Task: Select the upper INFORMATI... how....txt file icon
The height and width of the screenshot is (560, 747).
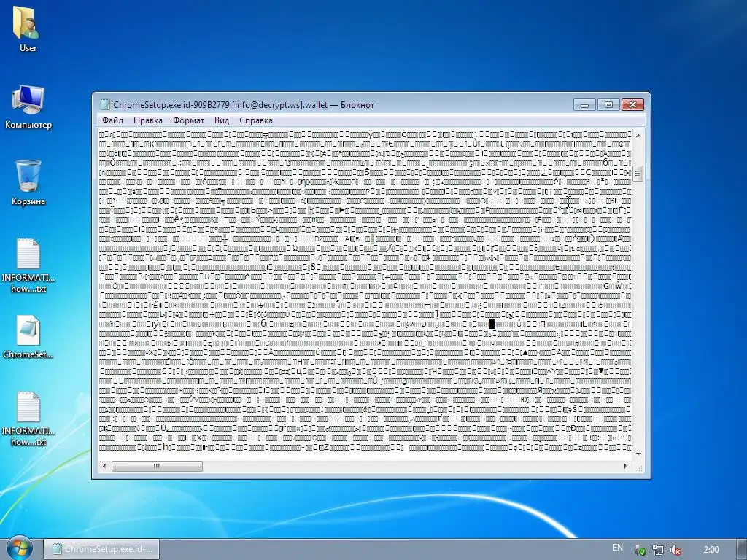Action: click(28, 265)
